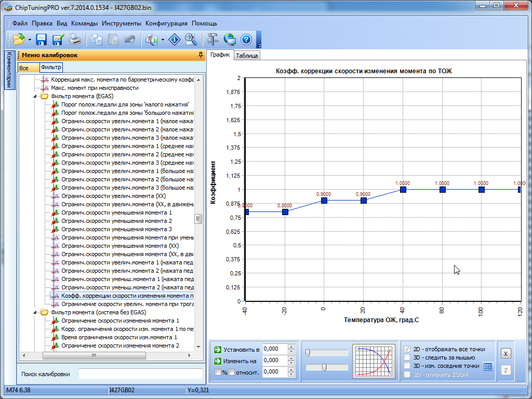Click the 'X' axis button

(x=506, y=353)
